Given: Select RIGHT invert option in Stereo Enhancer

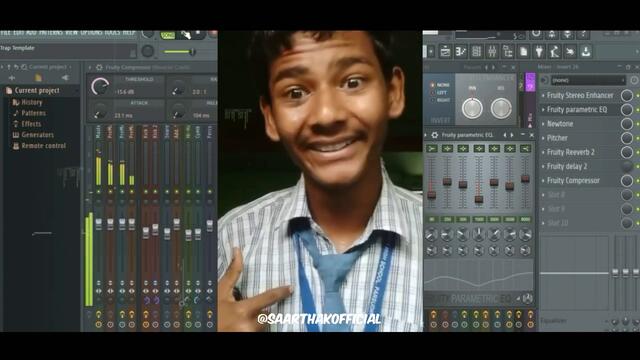Looking at the screenshot, I should tap(440, 100).
